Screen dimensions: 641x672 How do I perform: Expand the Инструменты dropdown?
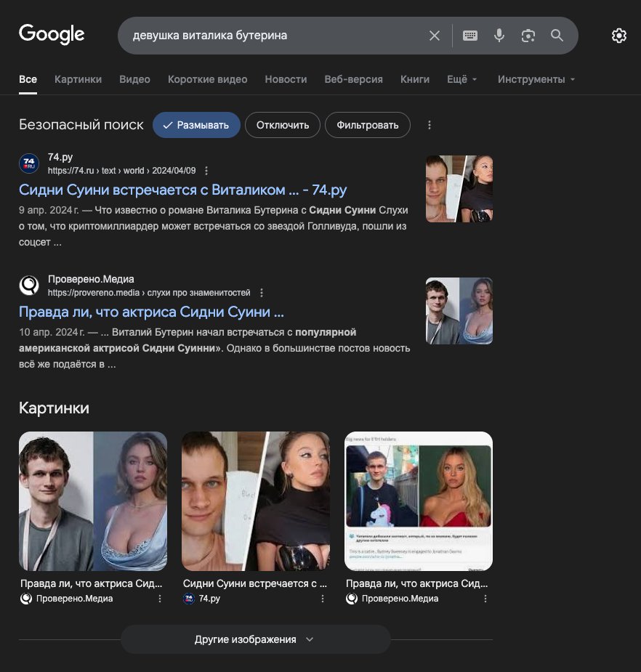(x=536, y=79)
